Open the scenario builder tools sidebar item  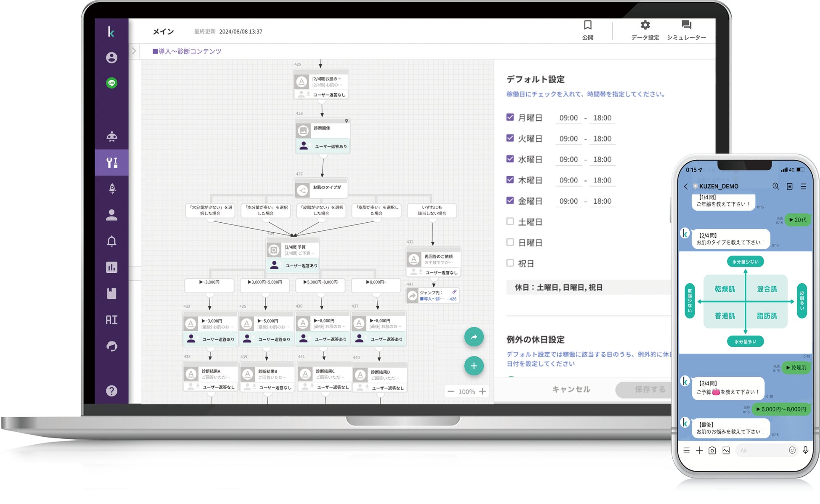tap(111, 162)
